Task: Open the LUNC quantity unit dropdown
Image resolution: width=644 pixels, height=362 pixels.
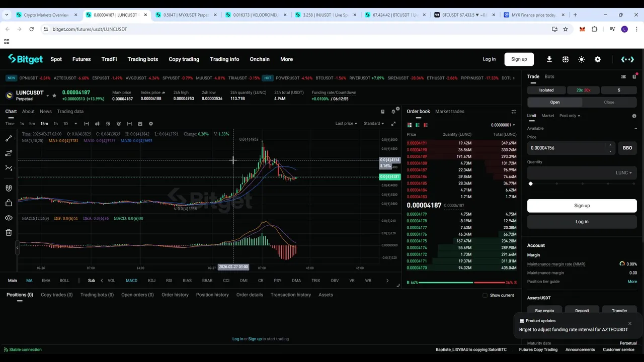Action: click(x=623, y=172)
